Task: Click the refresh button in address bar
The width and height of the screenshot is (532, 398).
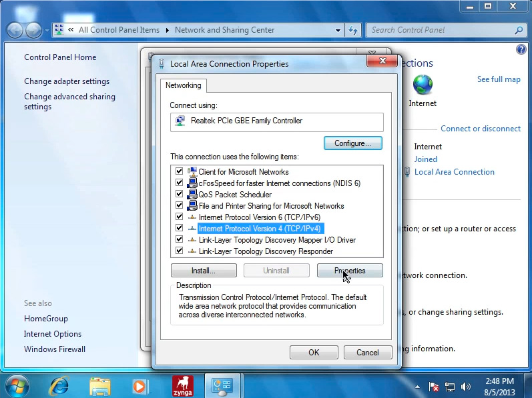Action: [x=353, y=30]
